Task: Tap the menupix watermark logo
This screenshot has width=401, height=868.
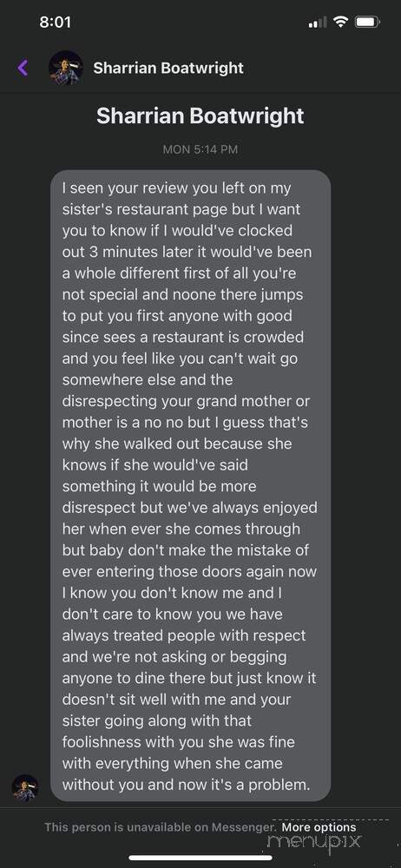Action: coord(314,842)
